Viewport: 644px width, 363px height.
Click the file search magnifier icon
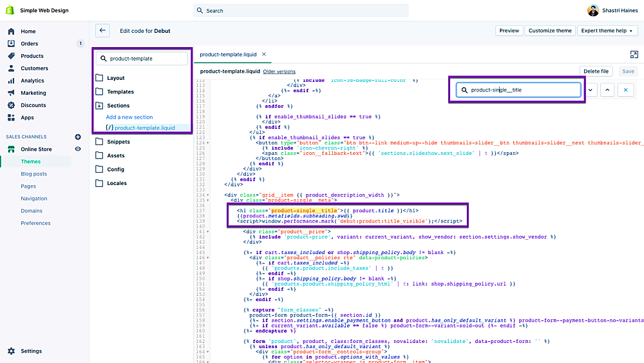coord(104,59)
